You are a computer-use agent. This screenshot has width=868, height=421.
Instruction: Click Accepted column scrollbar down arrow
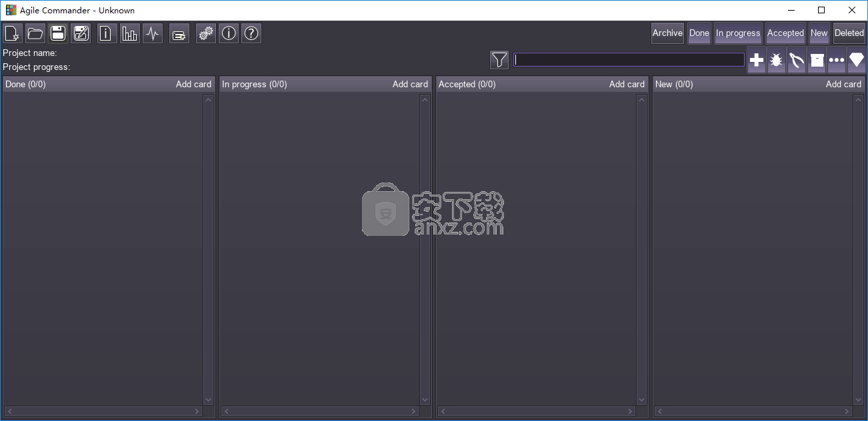click(x=641, y=400)
